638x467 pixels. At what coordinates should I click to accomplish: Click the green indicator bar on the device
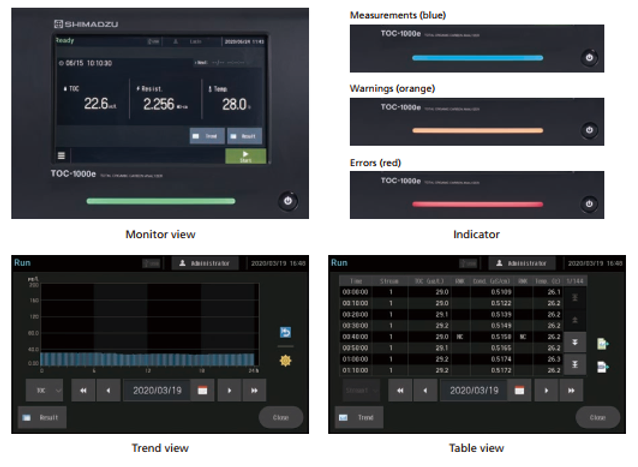(161, 201)
